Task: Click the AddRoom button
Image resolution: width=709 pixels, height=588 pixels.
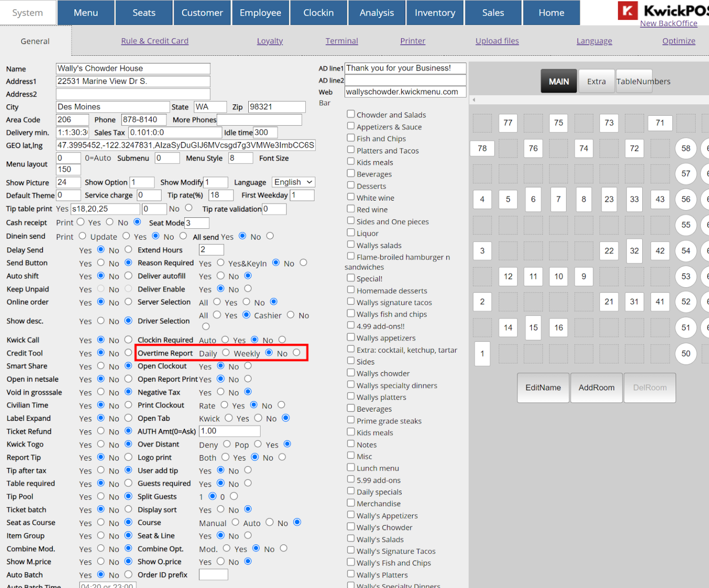Action: pos(597,388)
